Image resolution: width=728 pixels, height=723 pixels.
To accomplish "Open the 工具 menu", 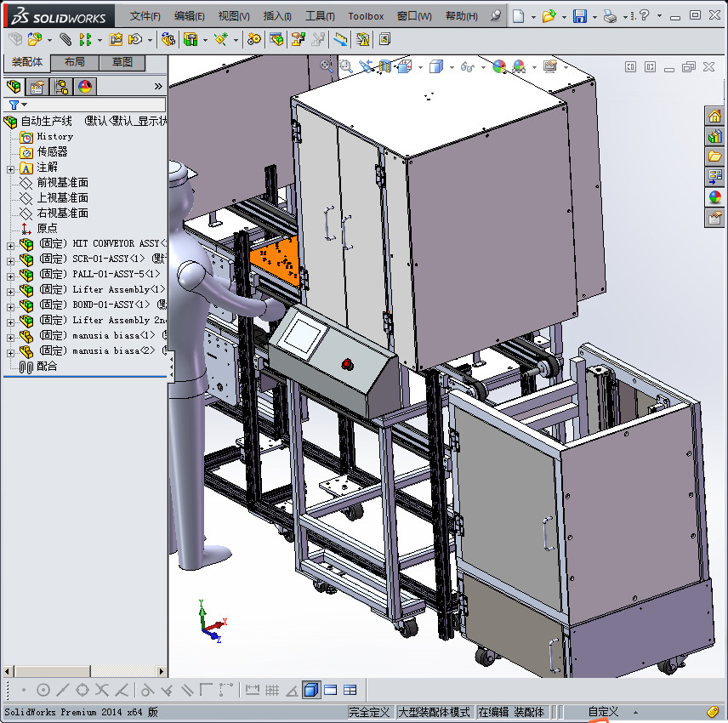I will pyautogui.click(x=320, y=16).
